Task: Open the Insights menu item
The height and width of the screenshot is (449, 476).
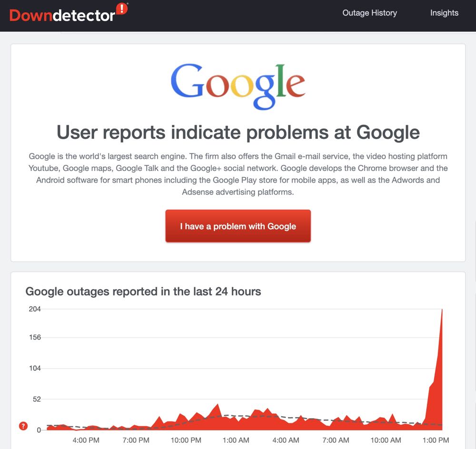Action: [444, 13]
